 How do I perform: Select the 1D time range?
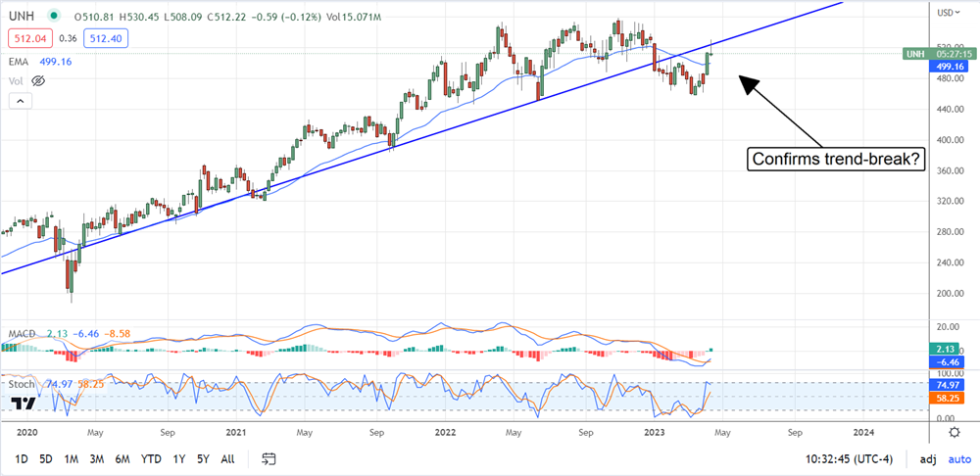pyautogui.click(x=21, y=458)
